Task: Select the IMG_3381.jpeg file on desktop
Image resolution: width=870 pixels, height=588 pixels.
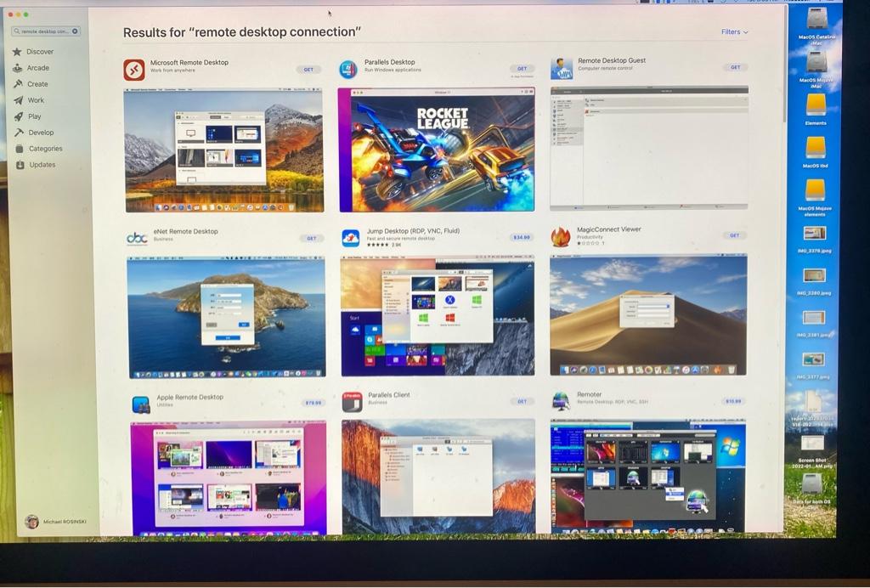Action: point(814,324)
